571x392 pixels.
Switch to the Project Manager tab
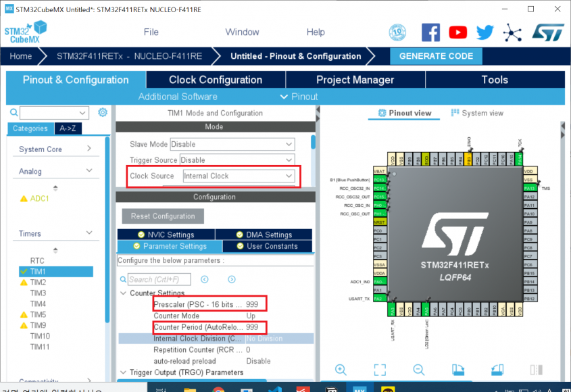pos(355,80)
